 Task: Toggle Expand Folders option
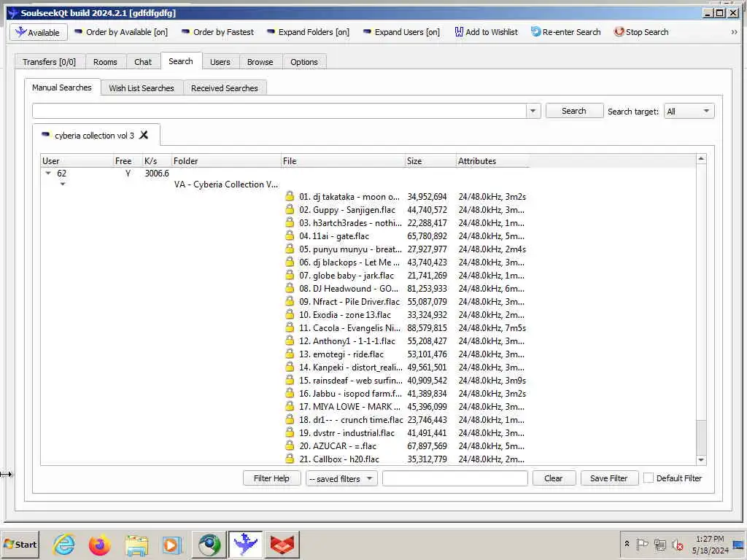(x=308, y=32)
